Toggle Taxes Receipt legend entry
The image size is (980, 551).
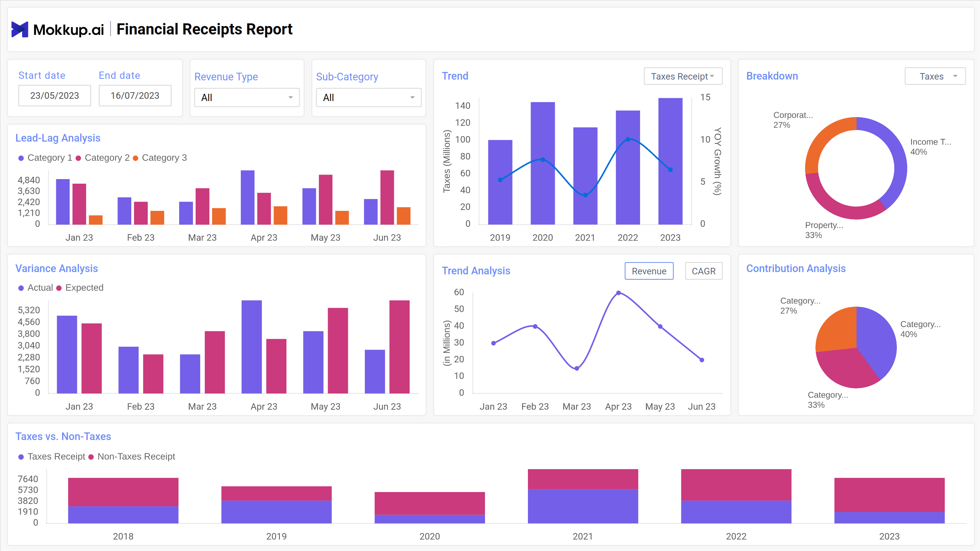(x=52, y=456)
